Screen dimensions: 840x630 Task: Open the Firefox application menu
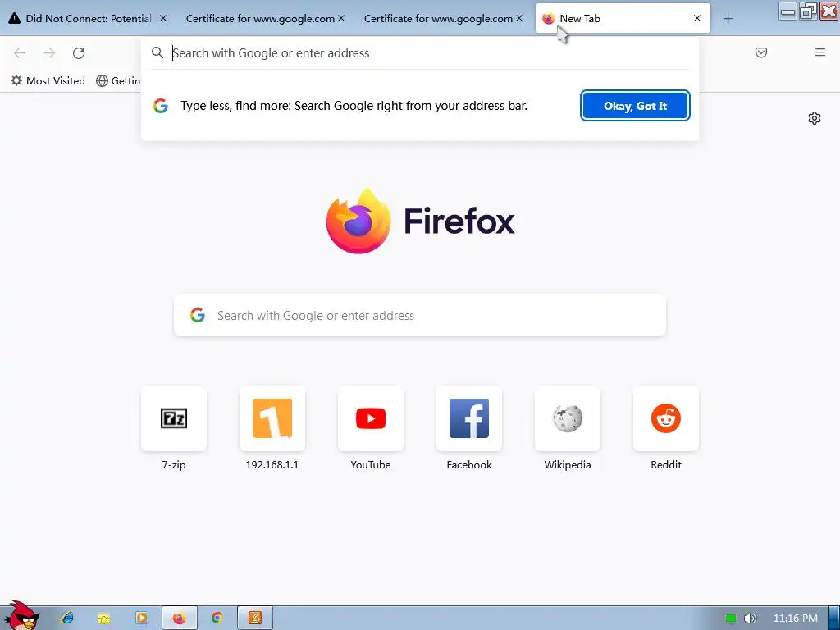coord(819,52)
